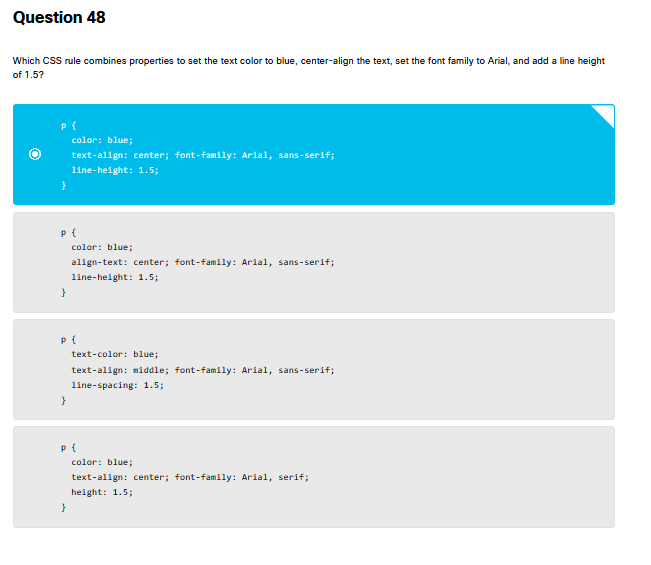Click the closing brace of the last answer

(x=63, y=508)
